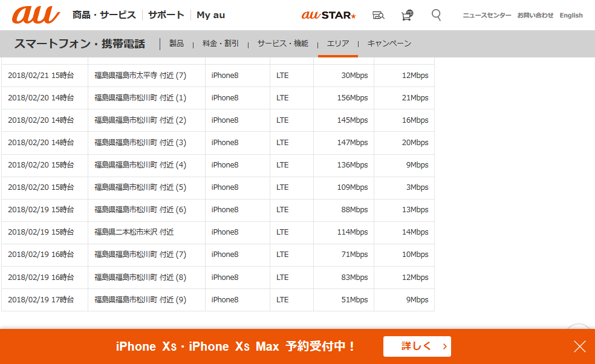Screen dimensions: 595x364
Task: Click iPhone8 in the 太平寺 付近 (7) row
Action: [x=225, y=75]
